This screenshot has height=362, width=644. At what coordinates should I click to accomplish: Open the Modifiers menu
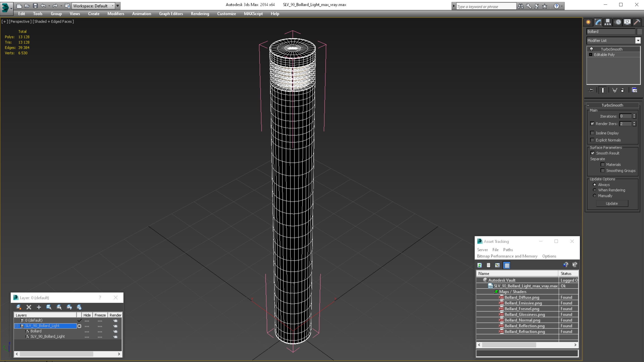116,14
